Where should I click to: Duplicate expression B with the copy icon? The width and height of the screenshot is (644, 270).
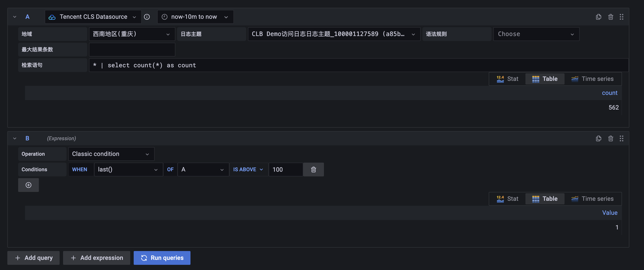click(x=598, y=138)
